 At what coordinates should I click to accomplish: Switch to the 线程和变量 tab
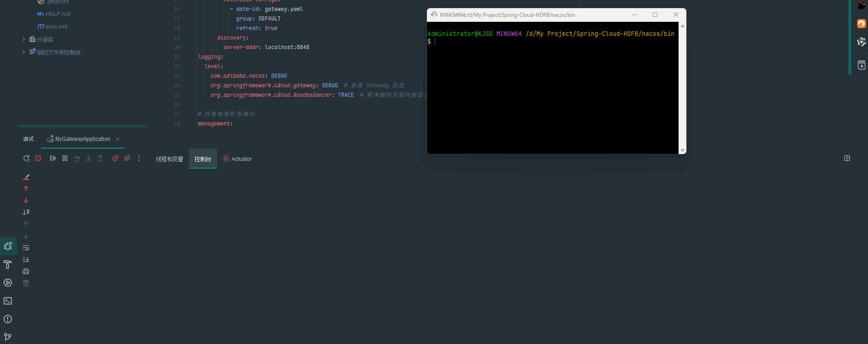169,159
